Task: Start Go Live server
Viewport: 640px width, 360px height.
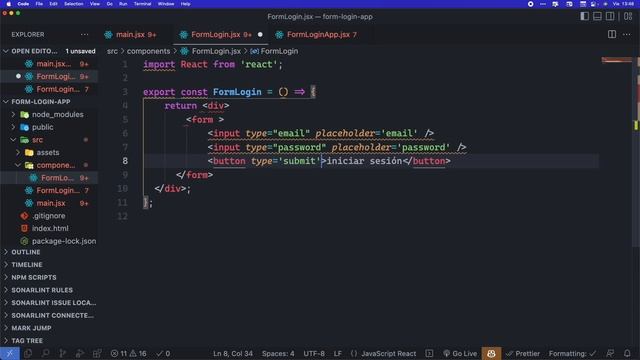Action: pyautogui.click(x=460, y=353)
